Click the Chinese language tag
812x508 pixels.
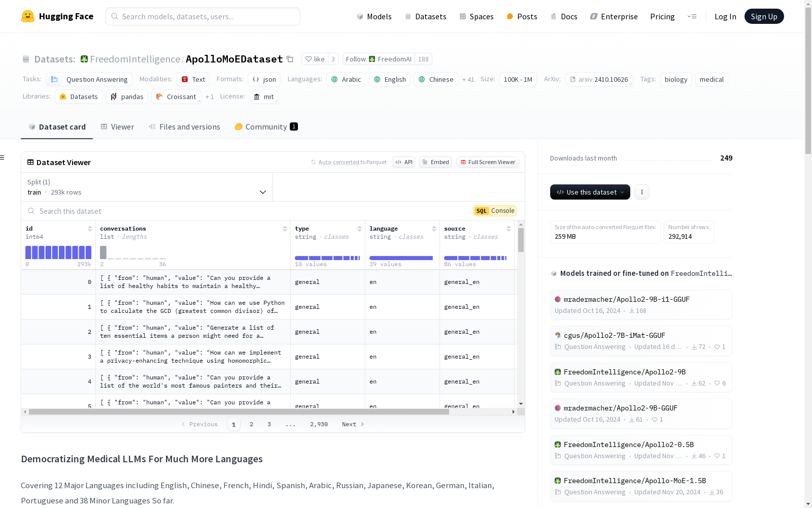click(436, 79)
